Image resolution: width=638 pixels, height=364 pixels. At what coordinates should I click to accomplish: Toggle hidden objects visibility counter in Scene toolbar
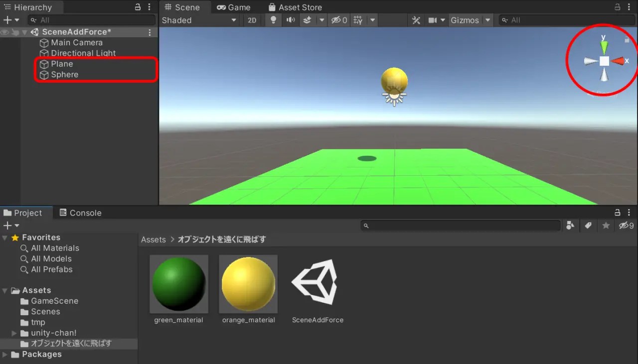tap(339, 20)
